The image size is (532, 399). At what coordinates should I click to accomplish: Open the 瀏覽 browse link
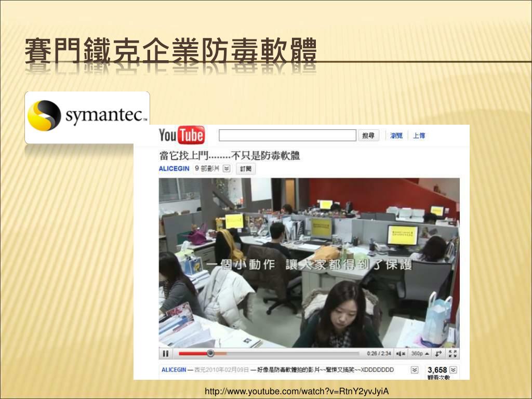click(x=396, y=136)
